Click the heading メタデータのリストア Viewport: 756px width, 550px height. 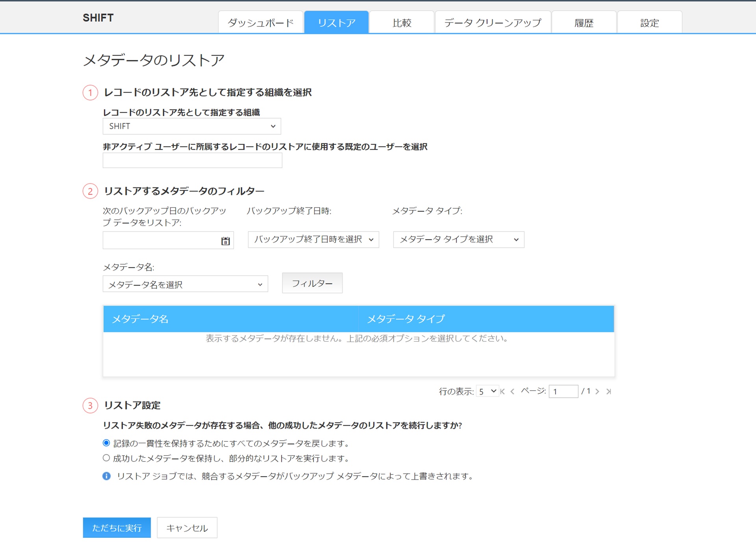[154, 60]
